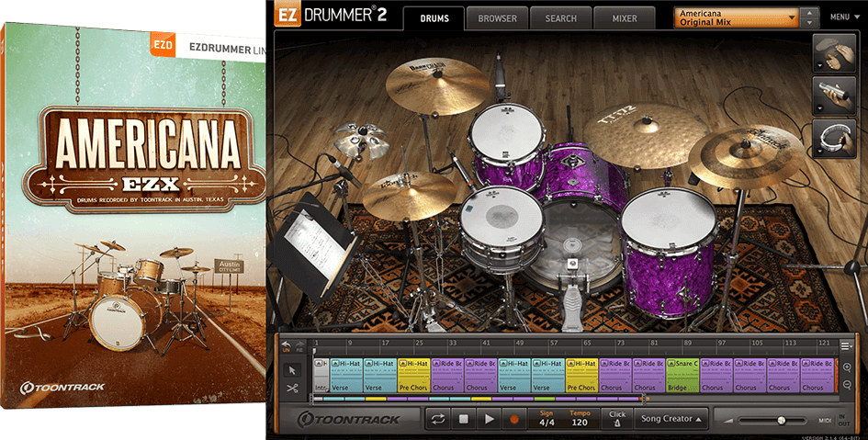The height and width of the screenshot is (440, 868).
Task: Select the Pre Chorus block at bar 65
Action: [x=581, y=376]
